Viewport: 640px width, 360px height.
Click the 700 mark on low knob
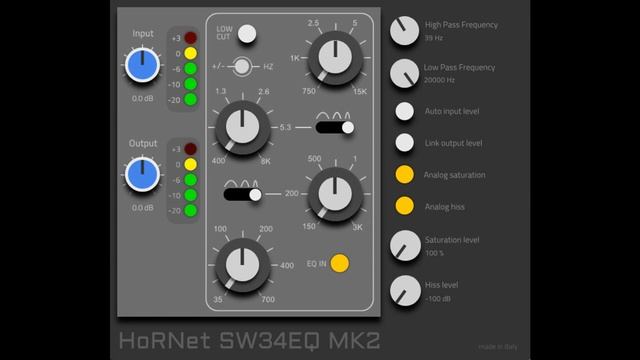pyautogui.click(x=268, y=300)
